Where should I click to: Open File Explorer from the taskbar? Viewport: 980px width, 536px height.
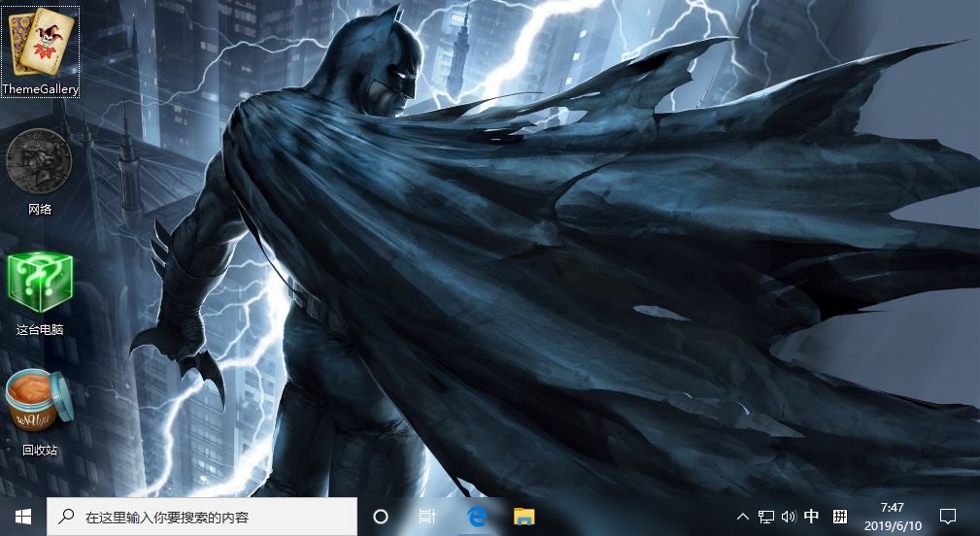(x=524, y=517)
